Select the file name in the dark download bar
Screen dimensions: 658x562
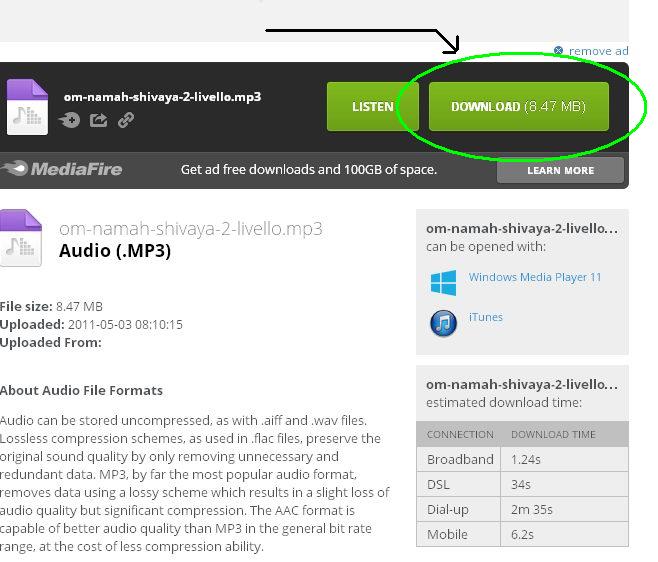[162, 97]
